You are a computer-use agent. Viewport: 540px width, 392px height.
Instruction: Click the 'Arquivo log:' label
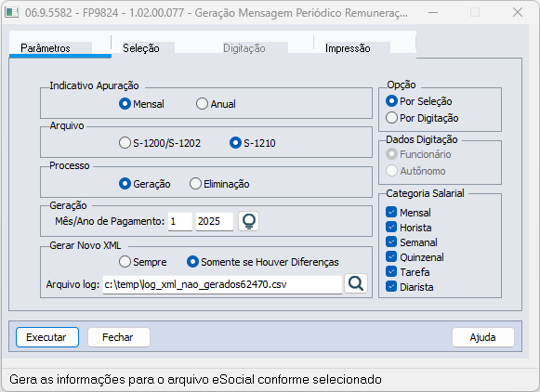tap(72, 284)
